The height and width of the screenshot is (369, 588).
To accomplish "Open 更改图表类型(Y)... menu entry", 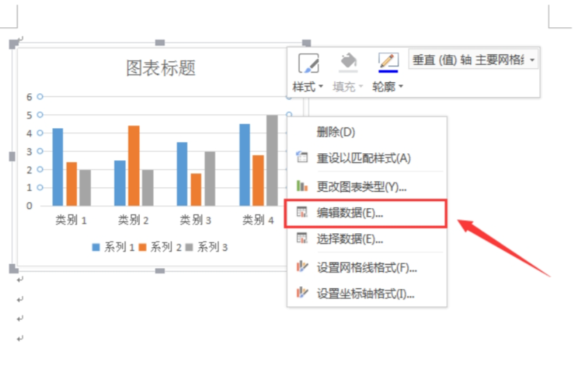I will 367,186.
